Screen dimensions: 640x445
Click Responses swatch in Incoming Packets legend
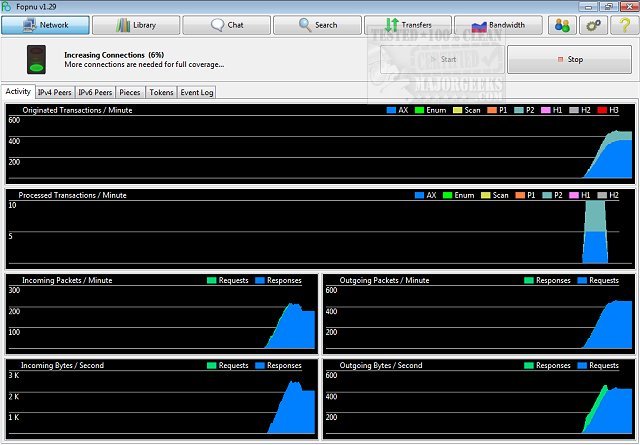(260, 280)
